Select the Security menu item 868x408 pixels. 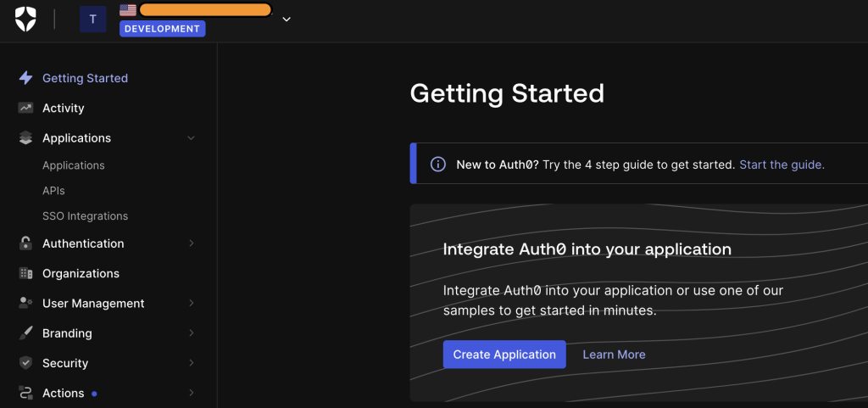[65, 363]
